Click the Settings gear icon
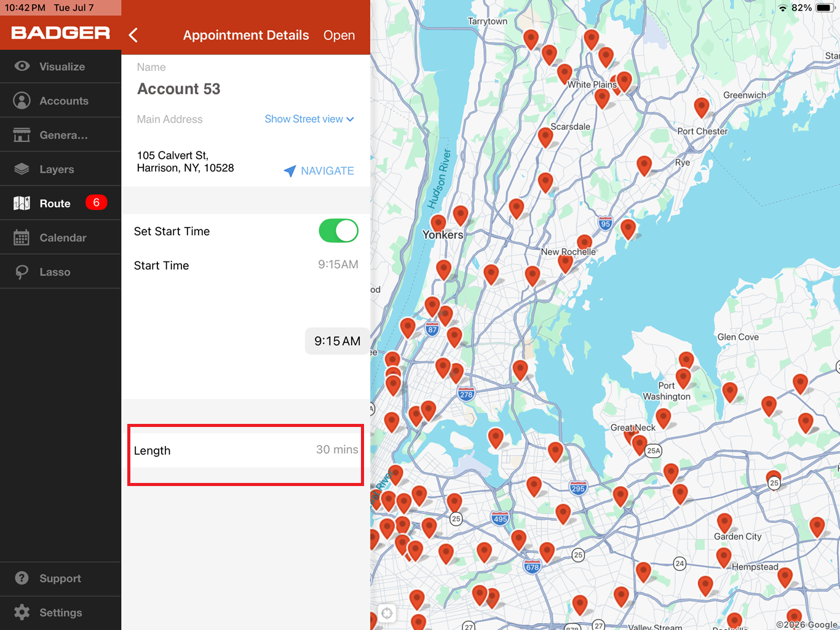The height and width of the screenshot is (630, 840). pos(22,612)
